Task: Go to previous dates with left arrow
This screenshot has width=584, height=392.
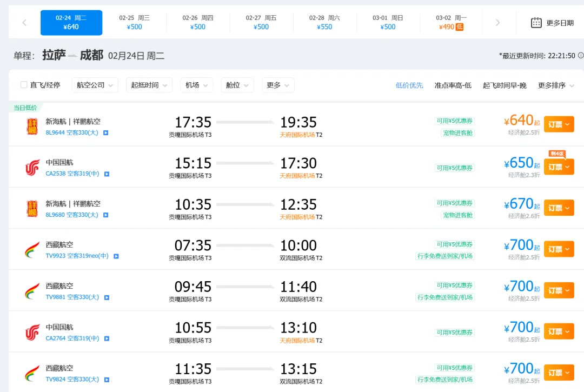Action: tap(24, 23)
